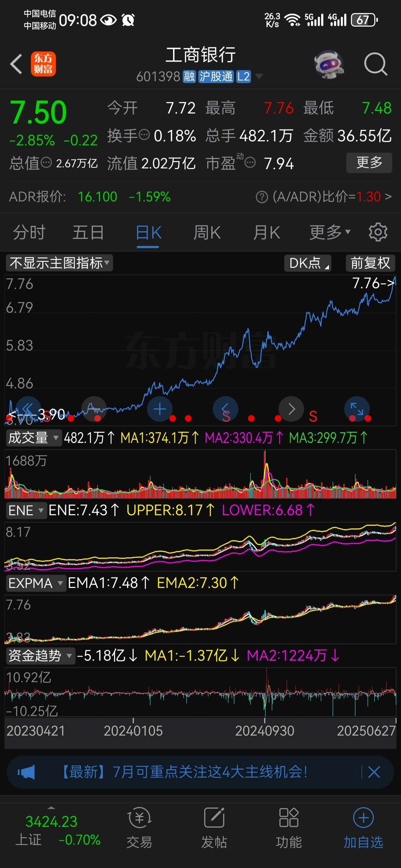The height and width of the screenshot is (868, 401).
Task: Tap the search magnifier icon
Action: [x=375, y=64]
